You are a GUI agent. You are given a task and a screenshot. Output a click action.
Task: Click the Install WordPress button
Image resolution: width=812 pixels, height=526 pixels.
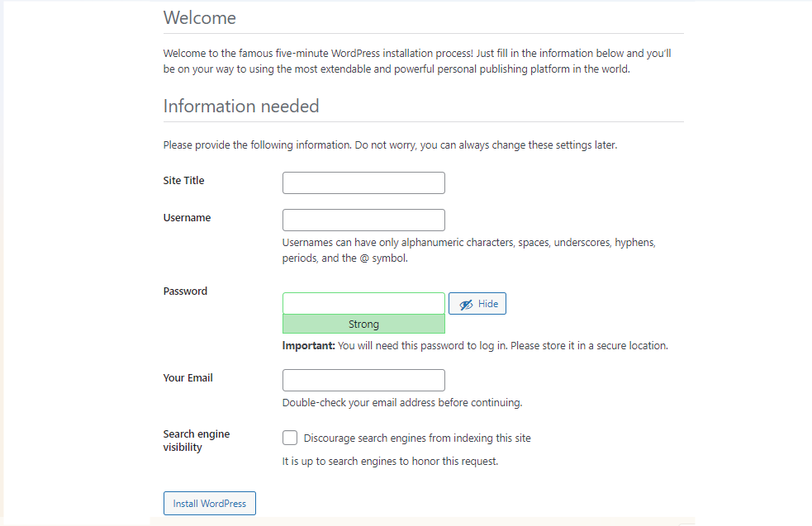(209, 503)
